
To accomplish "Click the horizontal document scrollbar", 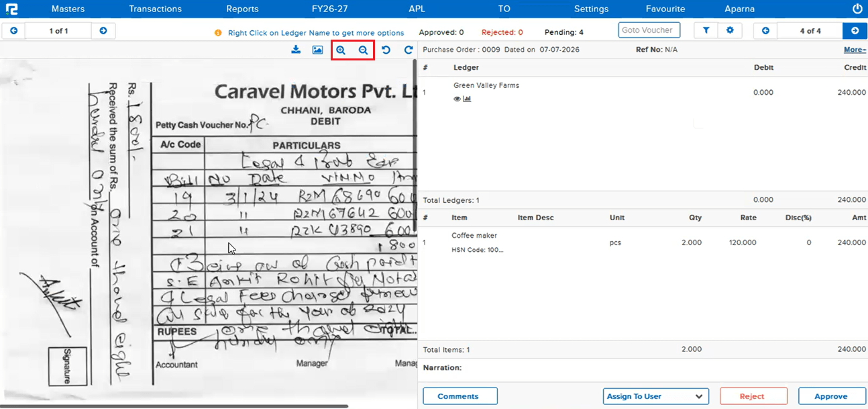I will click(x=174, y=406).
